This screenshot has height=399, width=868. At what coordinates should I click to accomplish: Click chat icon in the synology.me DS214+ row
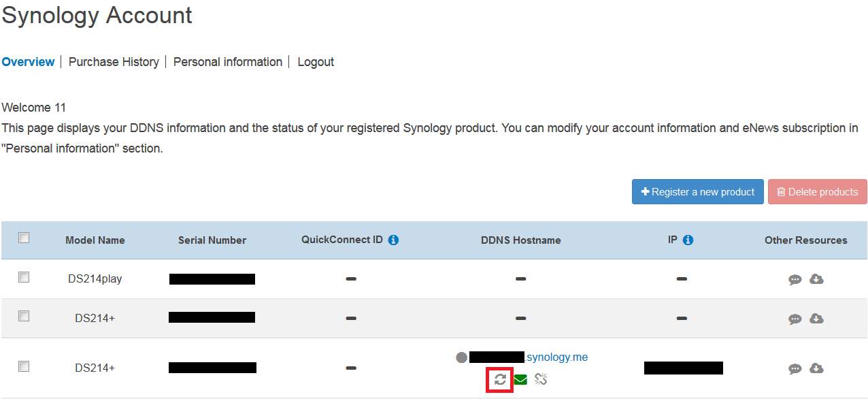point(795,369)
